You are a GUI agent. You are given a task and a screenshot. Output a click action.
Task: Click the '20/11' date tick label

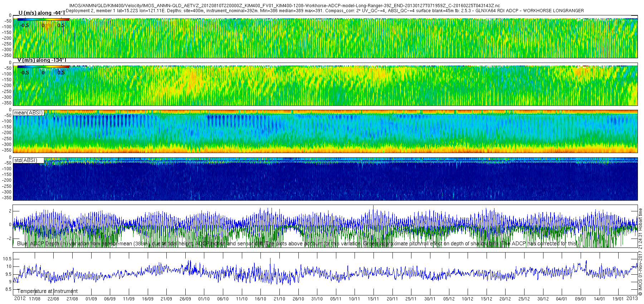392,299
